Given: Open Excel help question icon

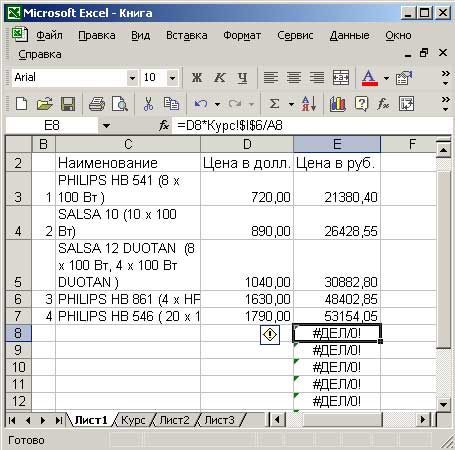Looking at the screenshot, I should [361, 104].
